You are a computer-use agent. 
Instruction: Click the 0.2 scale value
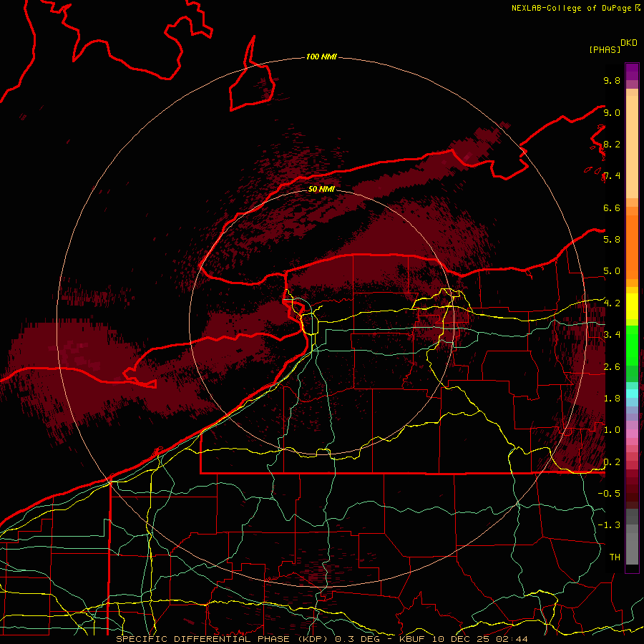612,462
